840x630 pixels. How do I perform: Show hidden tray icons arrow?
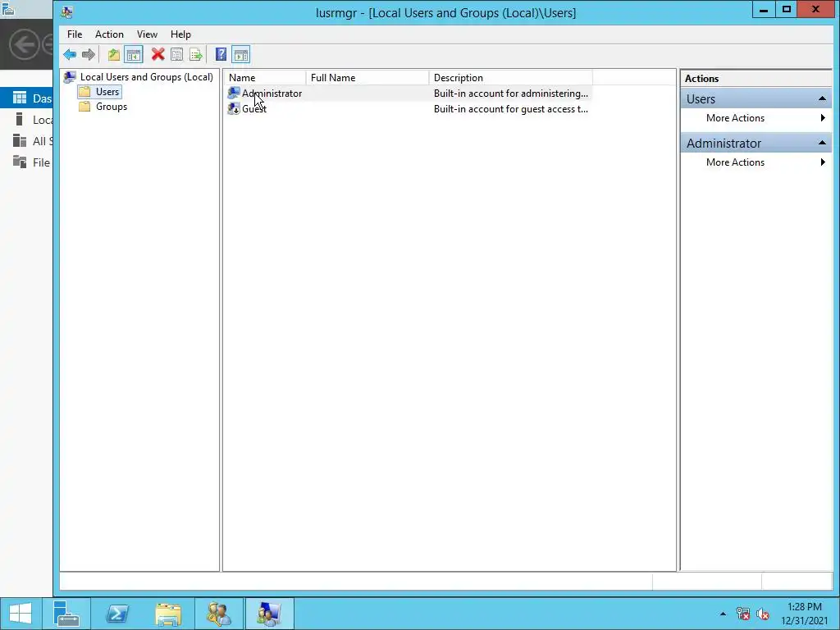(x=723, y=614)
